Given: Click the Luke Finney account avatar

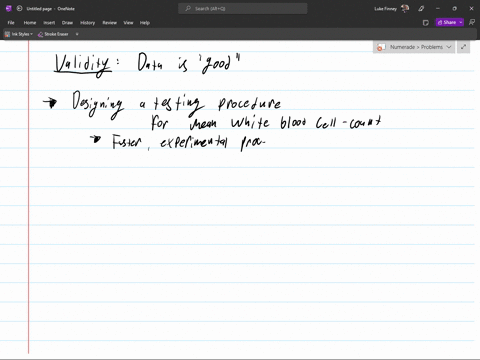Looking at the screenshot, I should (405, 9).
